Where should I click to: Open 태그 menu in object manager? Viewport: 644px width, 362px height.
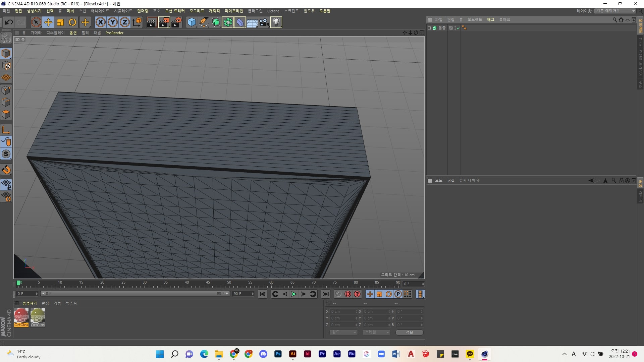(490, 20)
